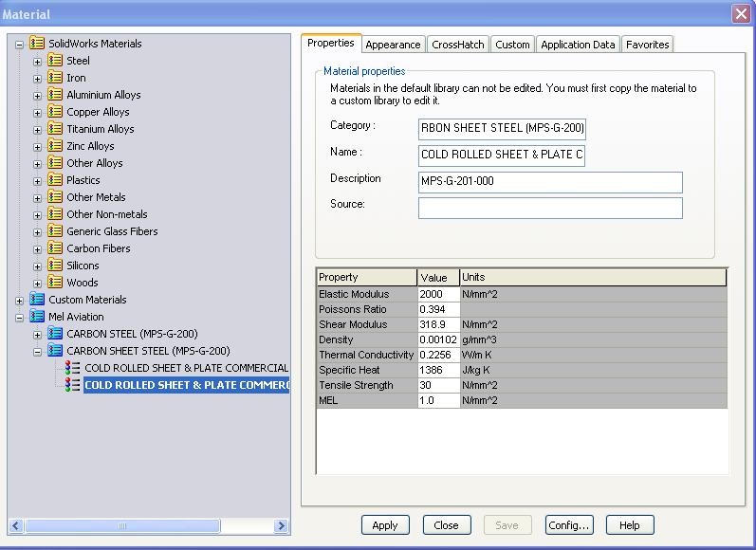Viewport: 756px width, 550px height.
Task: Expand the Woods category
Action: [x=37, y=284]
